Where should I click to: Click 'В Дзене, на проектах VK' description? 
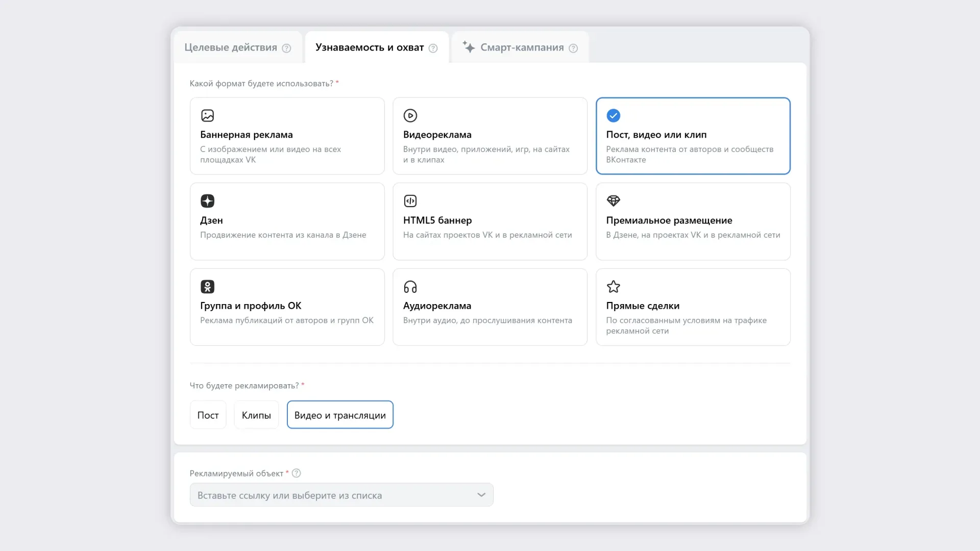tap(693, 235)
